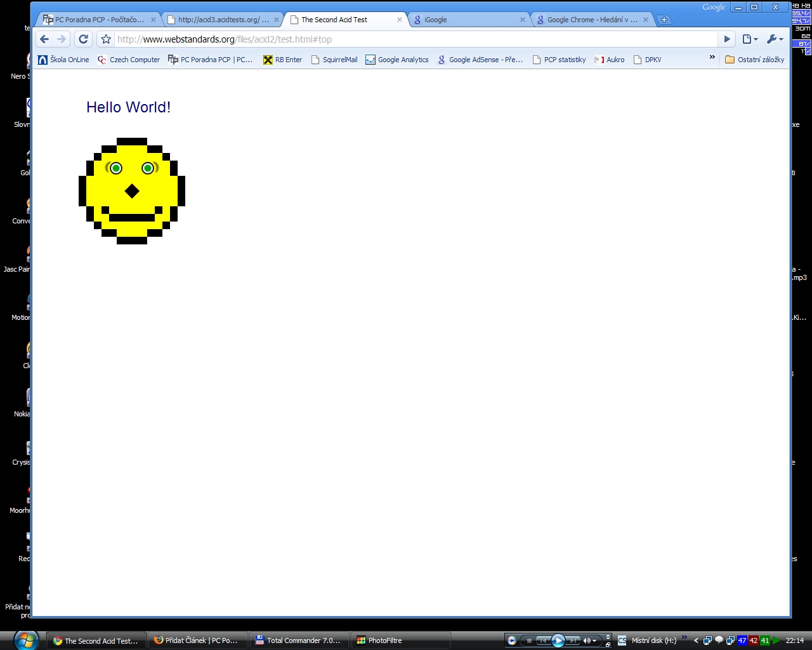Click the green play arrow tray icon
Screen dimensions: 812x650
pyautogui.click(x=776, y=640)
